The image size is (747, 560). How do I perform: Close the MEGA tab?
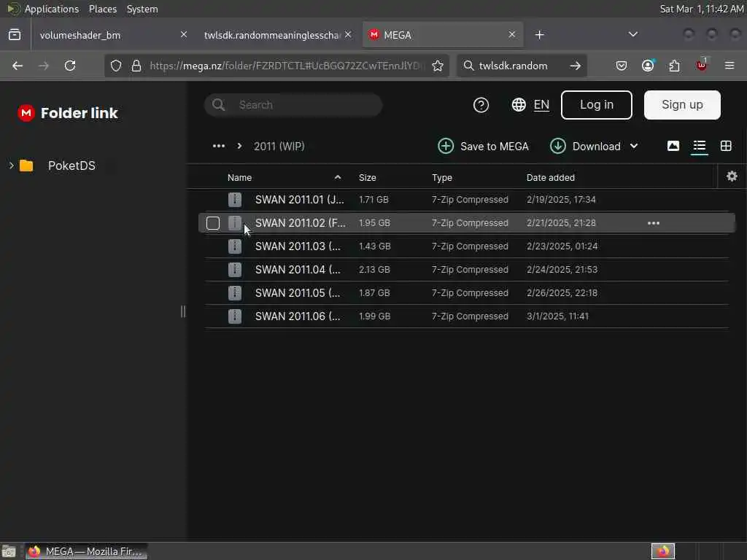511,34
